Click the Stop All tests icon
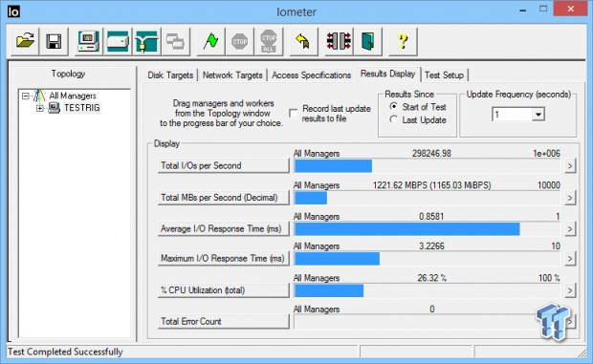 (x=269, y=41)
